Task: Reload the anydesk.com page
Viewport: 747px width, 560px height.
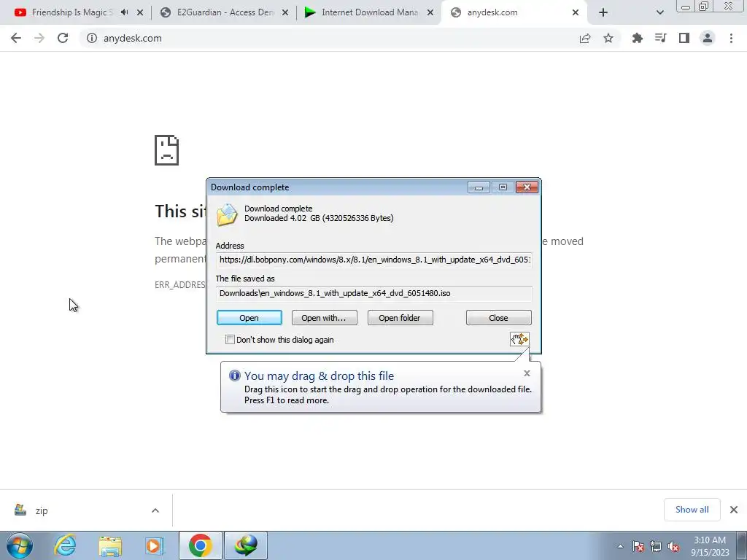Action: click(63, 38)
